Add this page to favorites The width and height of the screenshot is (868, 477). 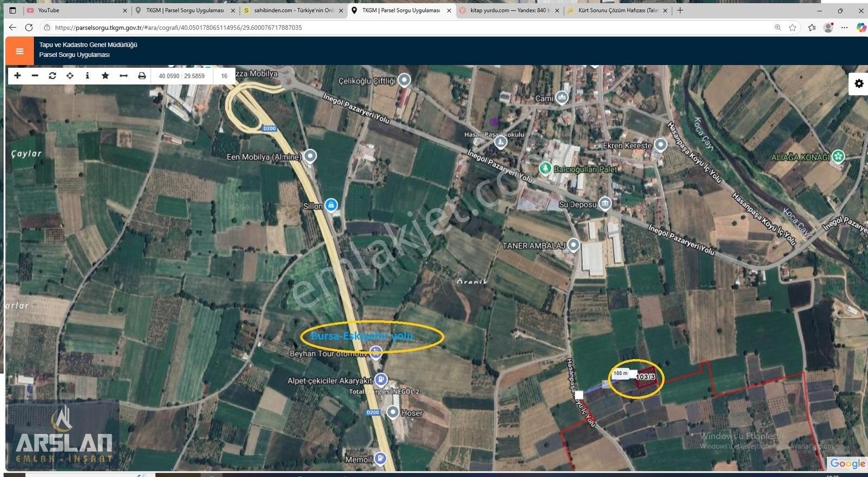point(793,28)
